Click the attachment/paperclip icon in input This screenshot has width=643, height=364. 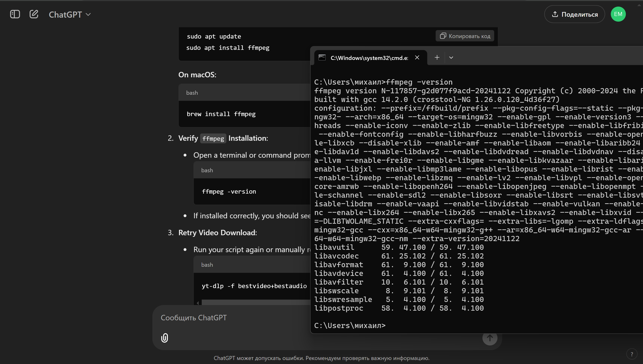coord(164,337)
